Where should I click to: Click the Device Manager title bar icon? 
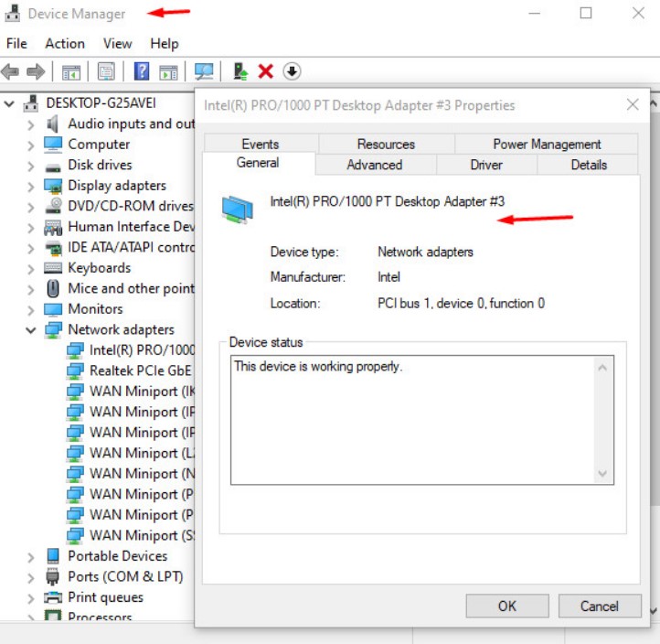tap(12, 14)
